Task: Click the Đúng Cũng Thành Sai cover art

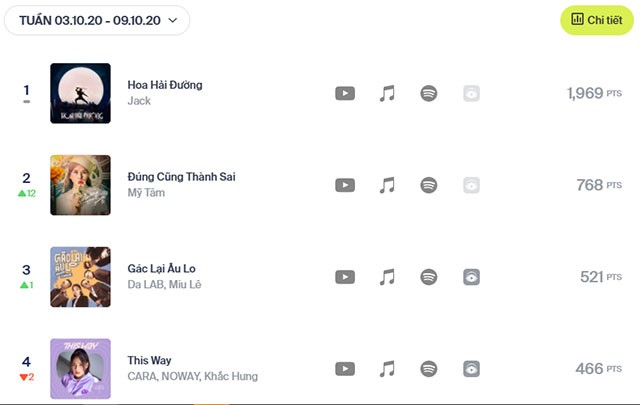Action: tap(80, 185)
